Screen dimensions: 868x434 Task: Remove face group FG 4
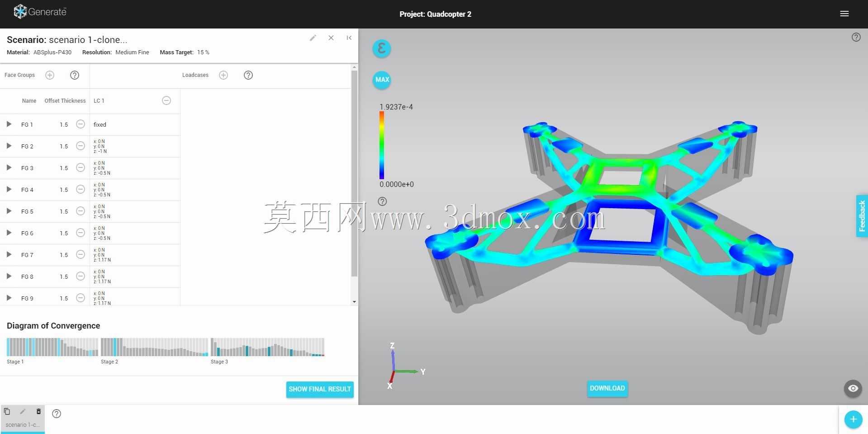81,189
